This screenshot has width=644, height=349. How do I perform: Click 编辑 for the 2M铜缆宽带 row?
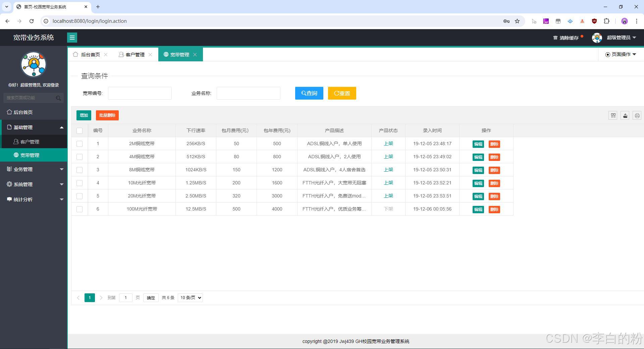[478, 144]
